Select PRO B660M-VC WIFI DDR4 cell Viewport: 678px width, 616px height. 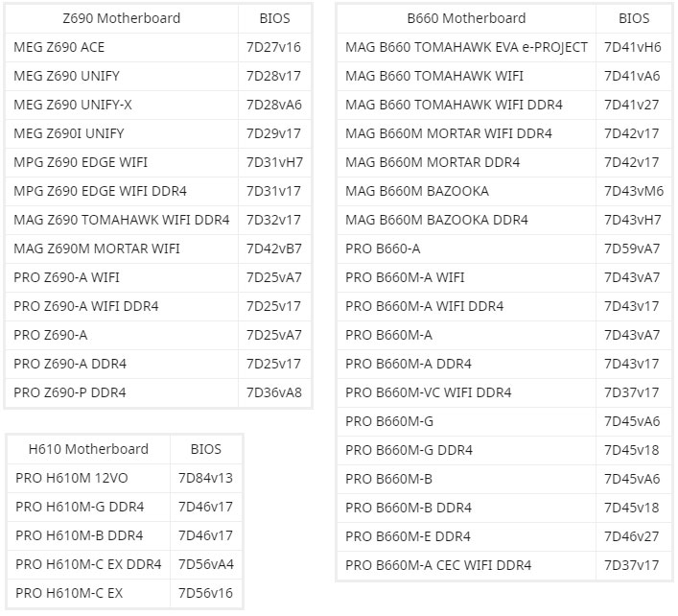[429, 392]
